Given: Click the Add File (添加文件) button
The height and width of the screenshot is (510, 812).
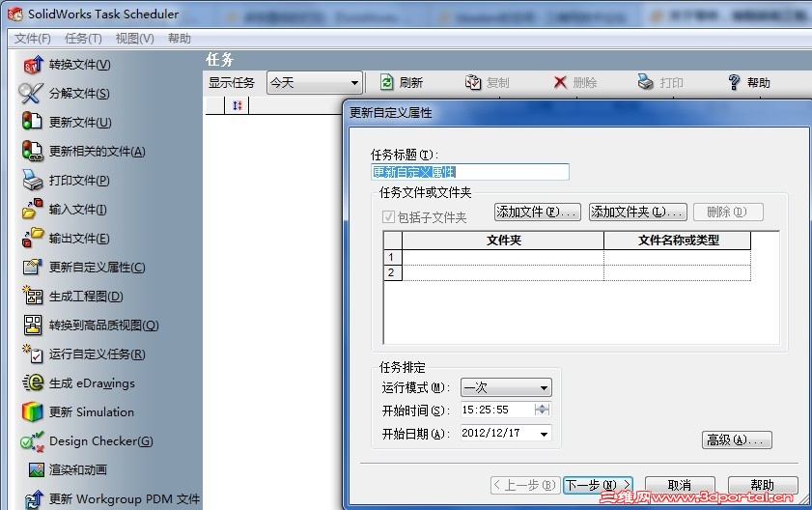Looking at the screenshot, I should pyautogui.click(x=538, y=212).
